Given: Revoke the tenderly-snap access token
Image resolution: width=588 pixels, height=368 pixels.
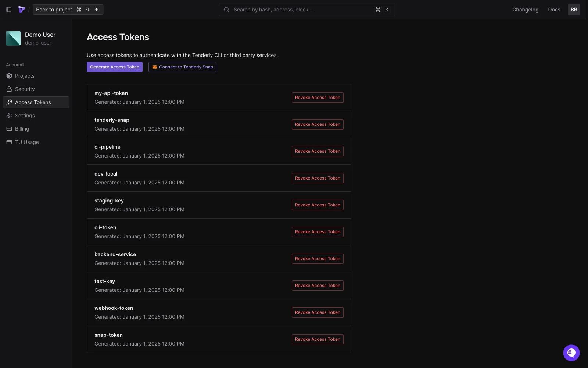Looking at the screenshot, I should 318,124.
